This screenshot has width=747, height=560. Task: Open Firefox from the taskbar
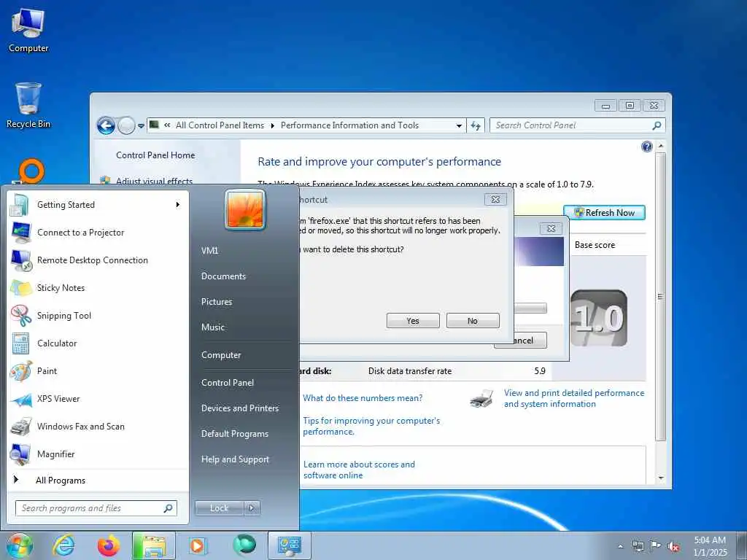(x=109, y=545)
